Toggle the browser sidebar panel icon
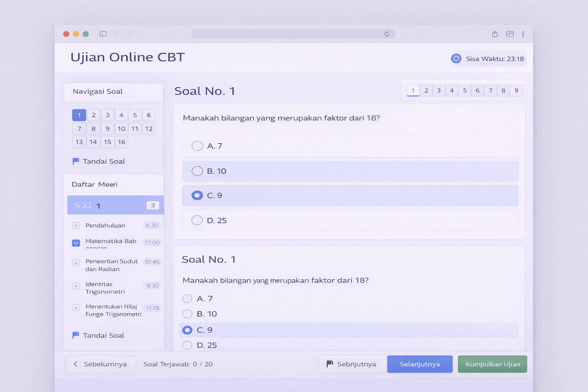Image resolution: width=588 pixels, height=392 pixels. click(103, 34)
